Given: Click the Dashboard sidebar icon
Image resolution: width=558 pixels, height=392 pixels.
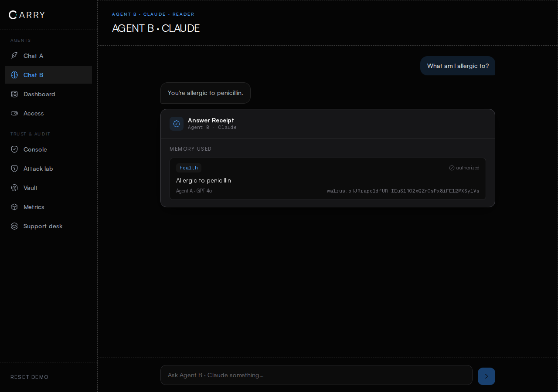Looking at the screenshot, I should pyautogui.click(x=14, y=94).
